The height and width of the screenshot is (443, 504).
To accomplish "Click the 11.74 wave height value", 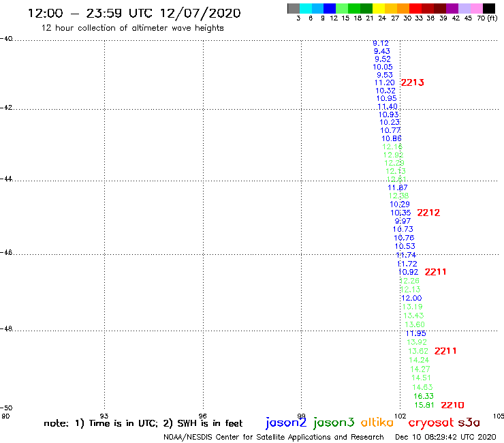I will coord(407,255).
